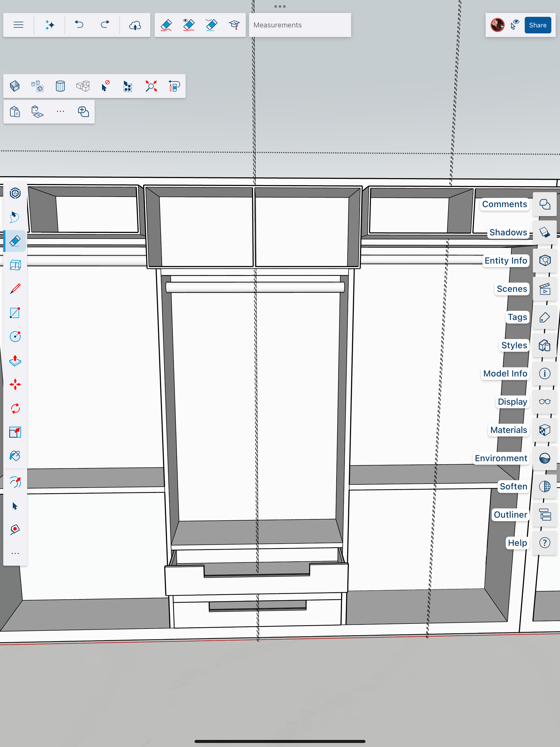The height and width of the screenshot is (747, 560).
Task: Click the Undo arrow
Action: [79, 25]
